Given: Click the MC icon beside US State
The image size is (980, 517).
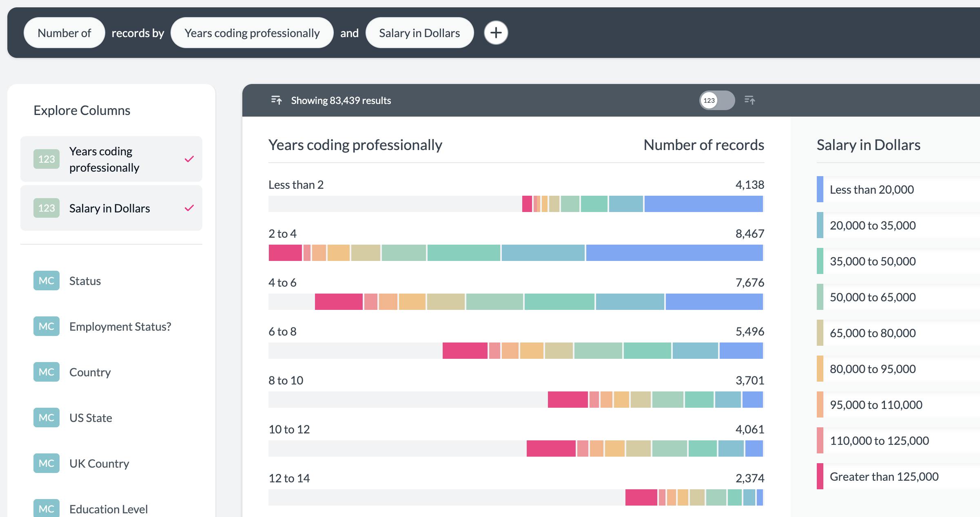Looking at the screenshot, I should pyautogui.click(x=47, y=418).
